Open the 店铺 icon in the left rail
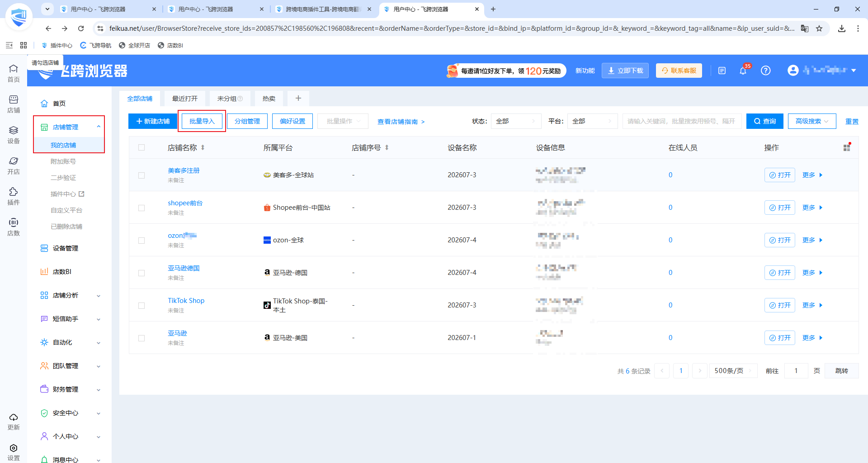868x463 pixels. 14,104
